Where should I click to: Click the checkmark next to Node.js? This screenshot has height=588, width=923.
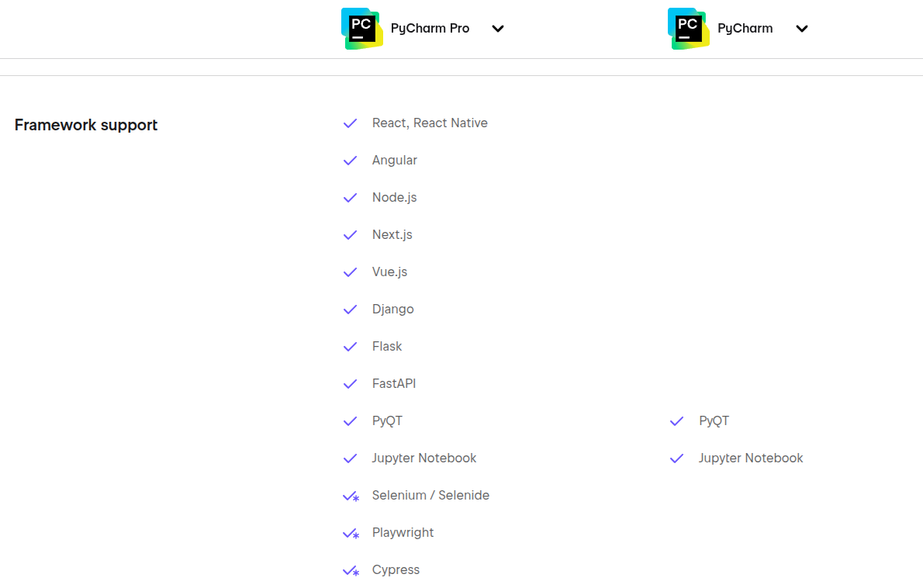pyautogui.click(x=351, y=198)
